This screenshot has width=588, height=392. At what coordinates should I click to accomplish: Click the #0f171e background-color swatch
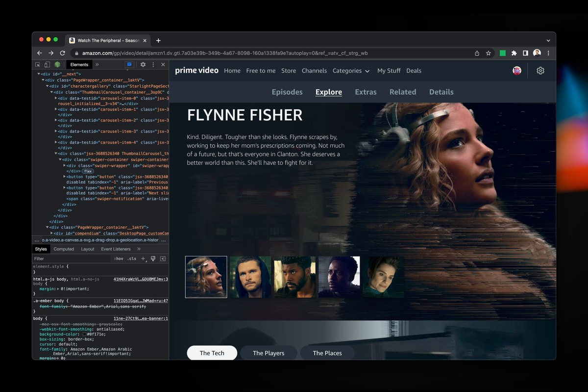point(85,334)
